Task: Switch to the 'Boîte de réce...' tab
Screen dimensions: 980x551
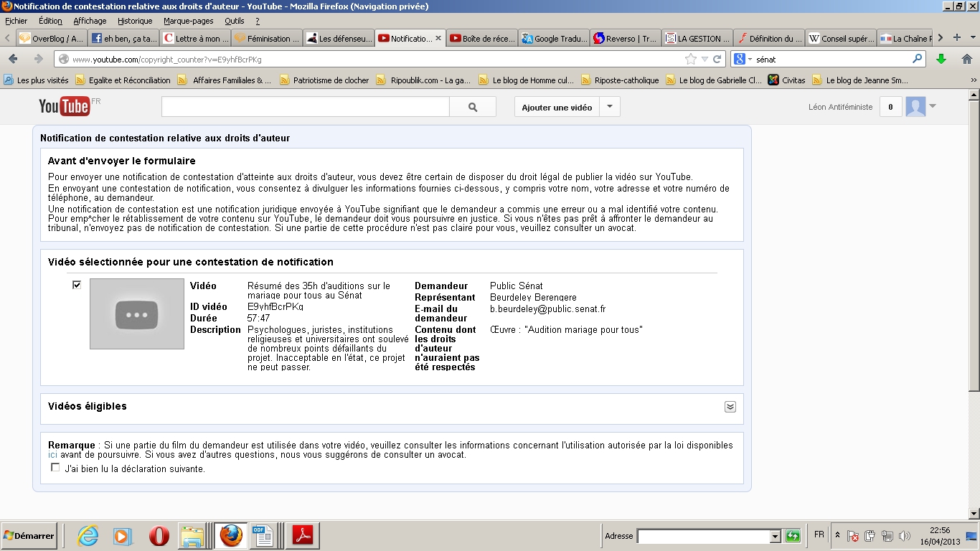Action: [482, 38]
